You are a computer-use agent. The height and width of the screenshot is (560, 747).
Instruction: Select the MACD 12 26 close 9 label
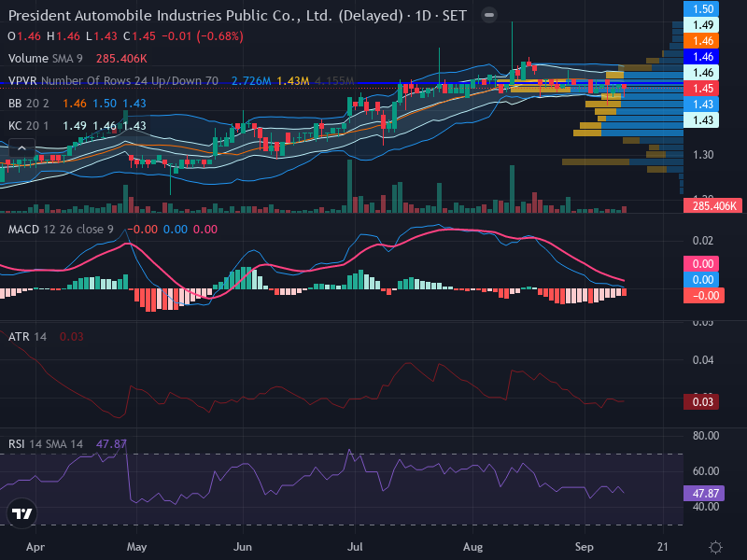[61, 230]
